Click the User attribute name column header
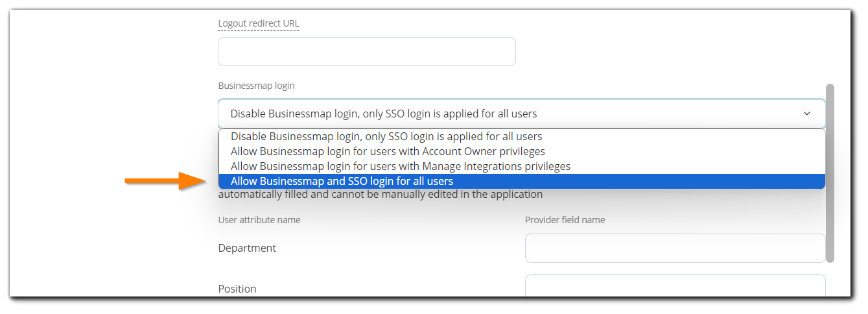The width and height of the screenshot is (868, 314). (259, 220)
